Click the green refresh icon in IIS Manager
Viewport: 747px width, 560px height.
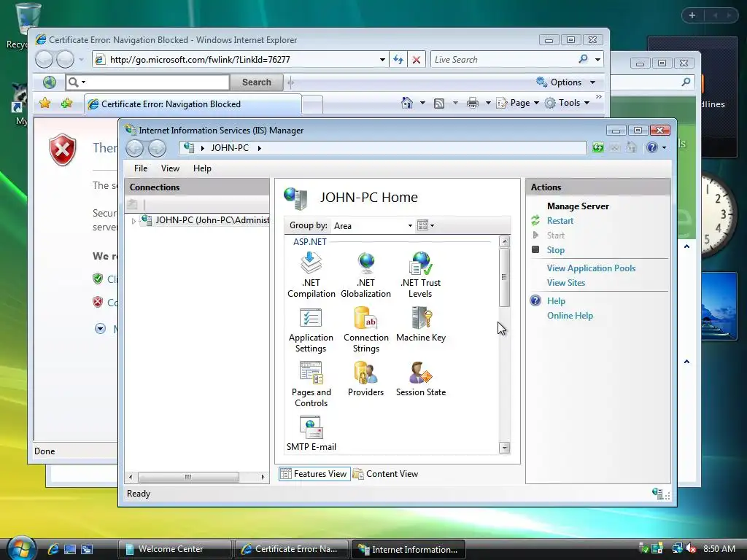click(x=598, y=147)
